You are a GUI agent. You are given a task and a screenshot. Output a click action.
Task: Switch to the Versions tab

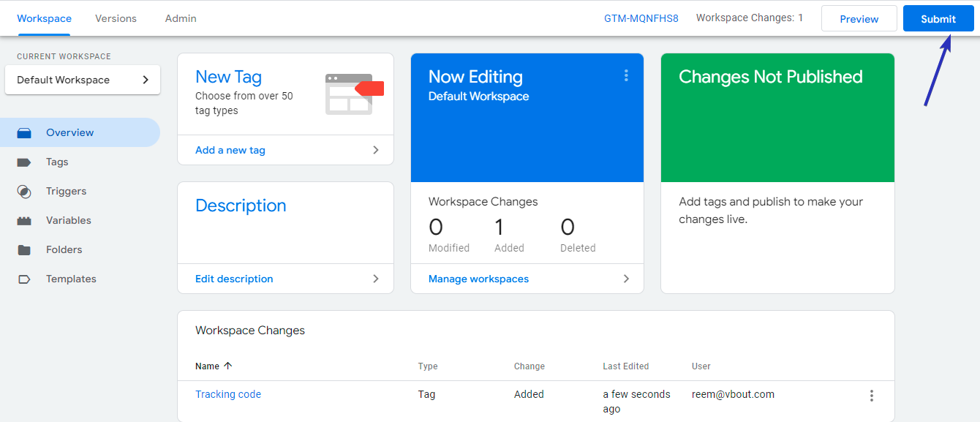pos(116,18)
